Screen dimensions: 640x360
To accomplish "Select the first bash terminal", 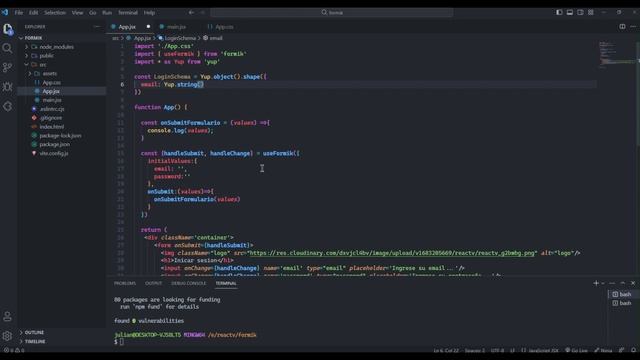I will pos(622,294).
